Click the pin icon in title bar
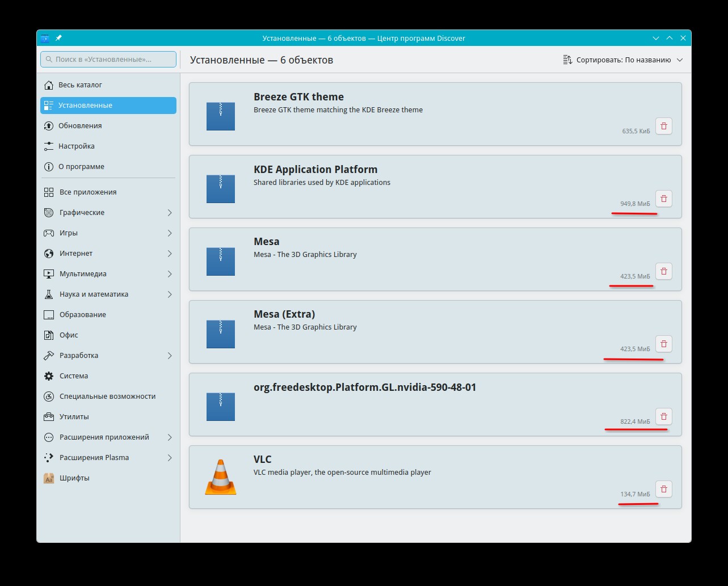This screenshot has width=728, height=586. [58, 38]
